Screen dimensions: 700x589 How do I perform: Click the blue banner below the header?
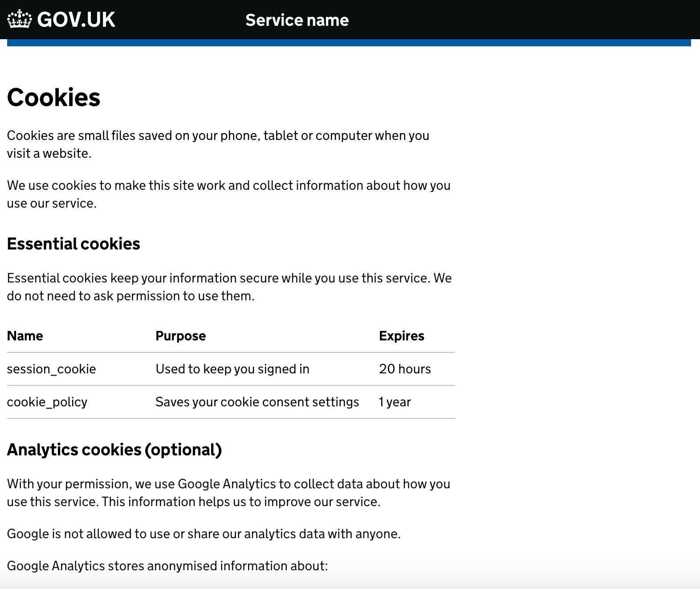tap(350, 43)
